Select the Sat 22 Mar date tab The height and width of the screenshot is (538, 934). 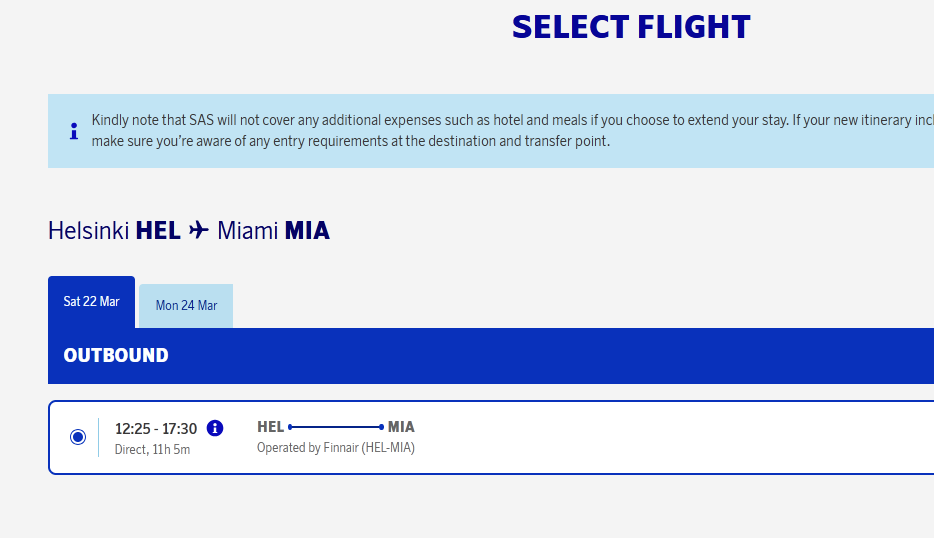point(91,302)
